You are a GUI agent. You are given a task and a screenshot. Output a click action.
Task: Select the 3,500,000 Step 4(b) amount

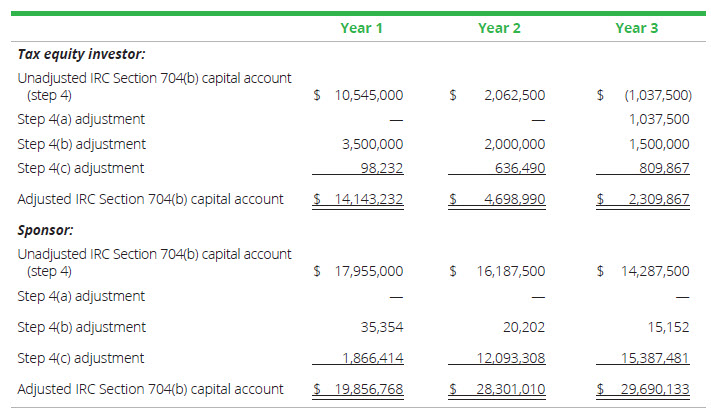(x=372, y=144)
